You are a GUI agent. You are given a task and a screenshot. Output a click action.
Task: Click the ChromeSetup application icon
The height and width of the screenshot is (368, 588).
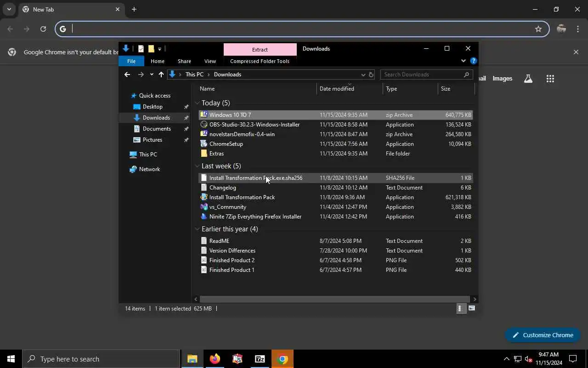204,144
